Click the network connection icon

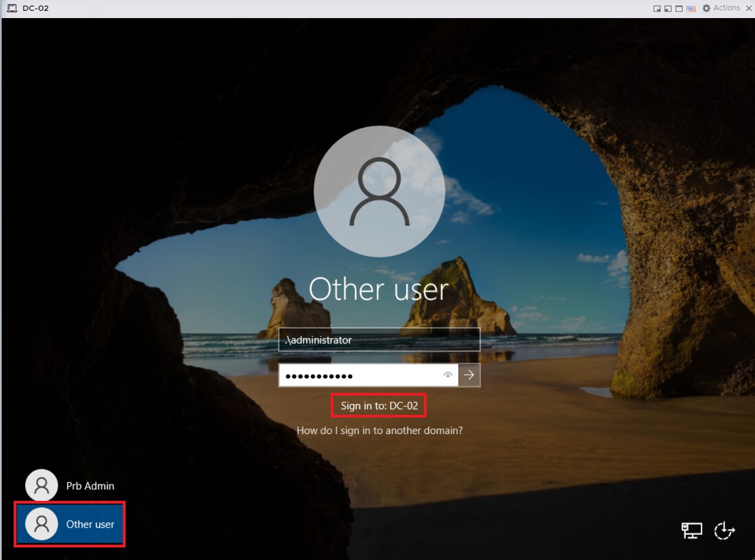(x=691, y=530)
